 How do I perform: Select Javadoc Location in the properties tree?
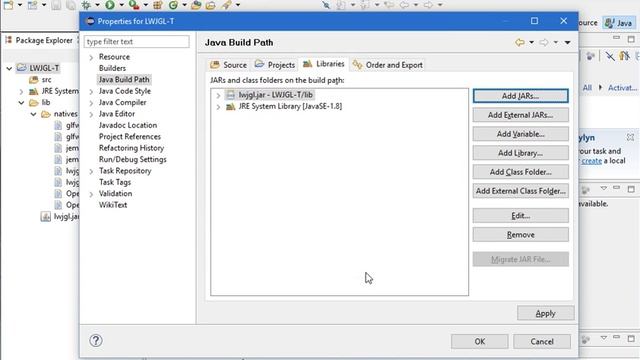pyautogui.click(x=128, y=125)
